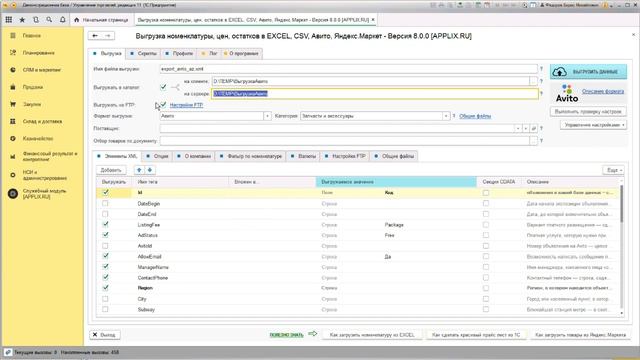Switch to Фильтр по номенклатуре tab
This screenshot has width=640, height=360.
(251, 156)
